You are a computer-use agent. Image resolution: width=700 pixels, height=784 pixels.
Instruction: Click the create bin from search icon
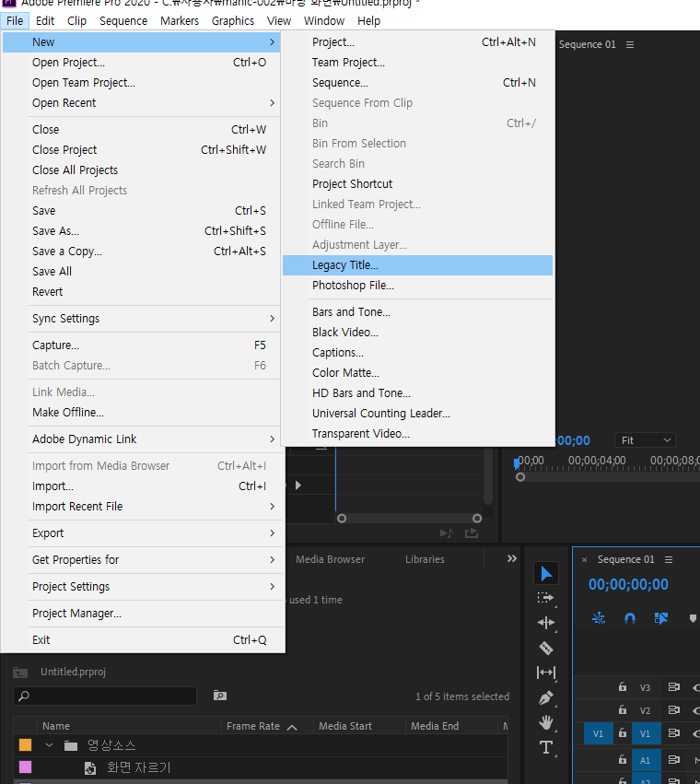(x=219, y=696)
